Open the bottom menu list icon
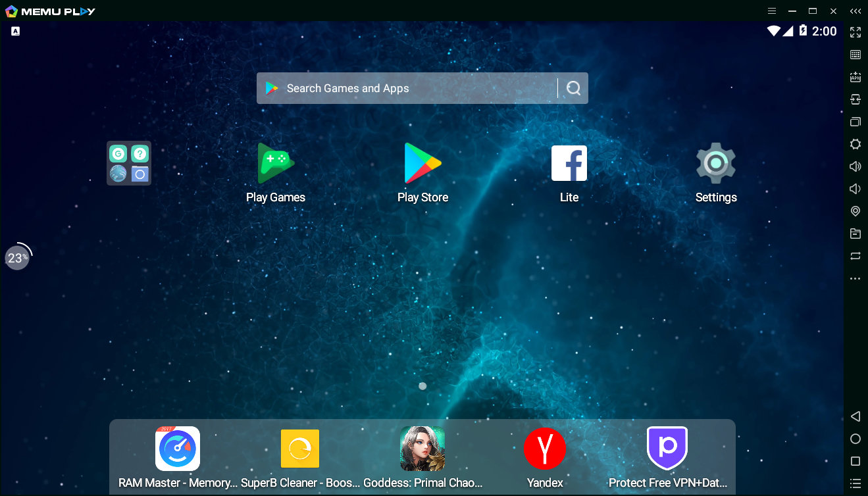Screen dimensions: 868x496 point(855,484)
